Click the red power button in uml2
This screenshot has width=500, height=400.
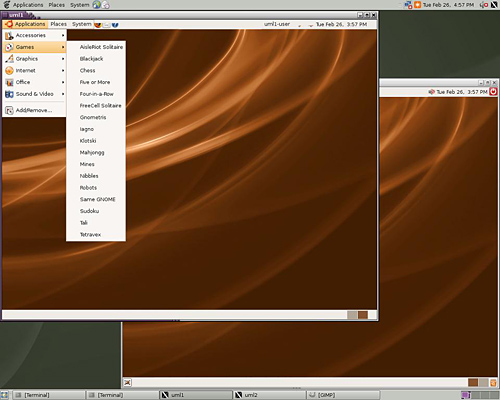(493, 91)
